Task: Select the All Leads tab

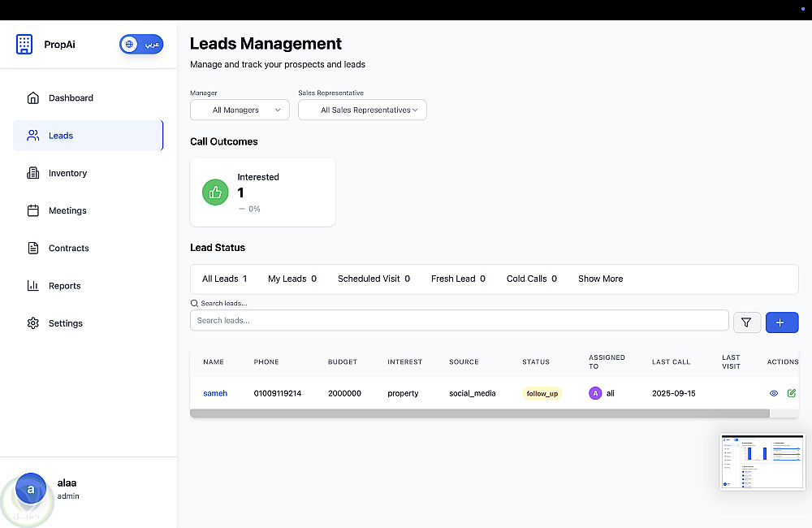Action: [224, 279]
